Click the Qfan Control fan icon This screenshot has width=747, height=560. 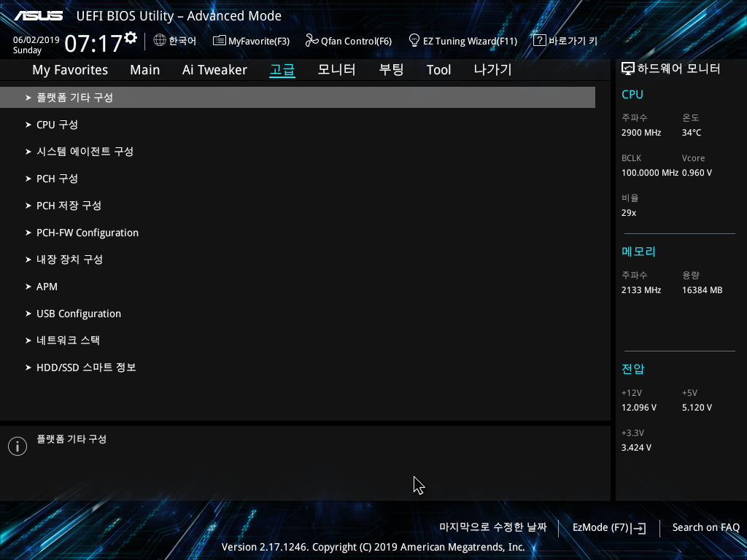point(311,41)
